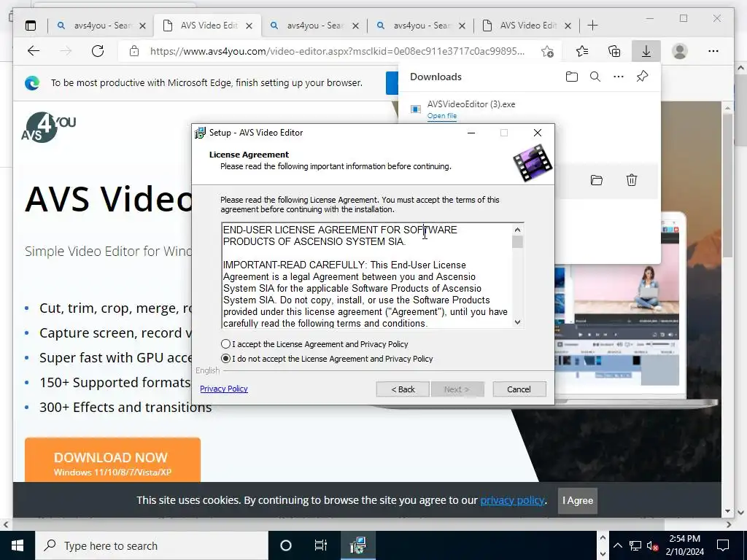This screenshot has height=560, width=747.
Task: Open the Privacy Policy link in setup dialog
Action: (224, 389)
